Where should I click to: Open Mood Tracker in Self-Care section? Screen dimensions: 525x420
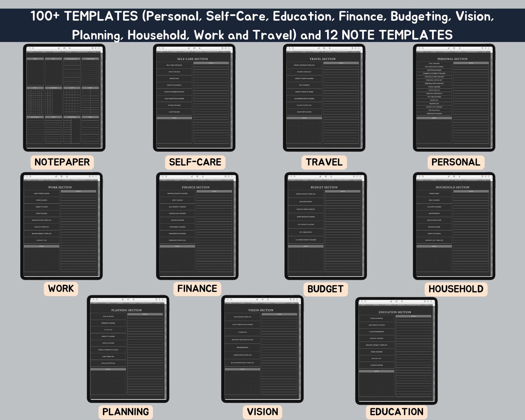174,72
